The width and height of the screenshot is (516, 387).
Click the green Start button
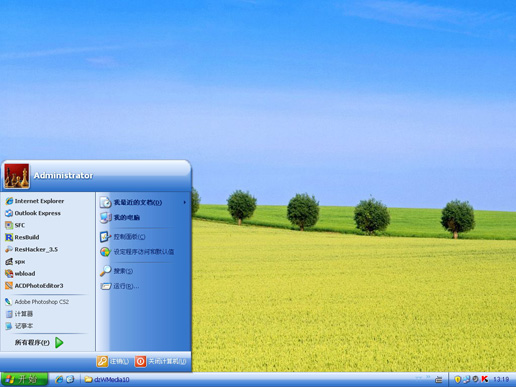click(x=24, y=379)
